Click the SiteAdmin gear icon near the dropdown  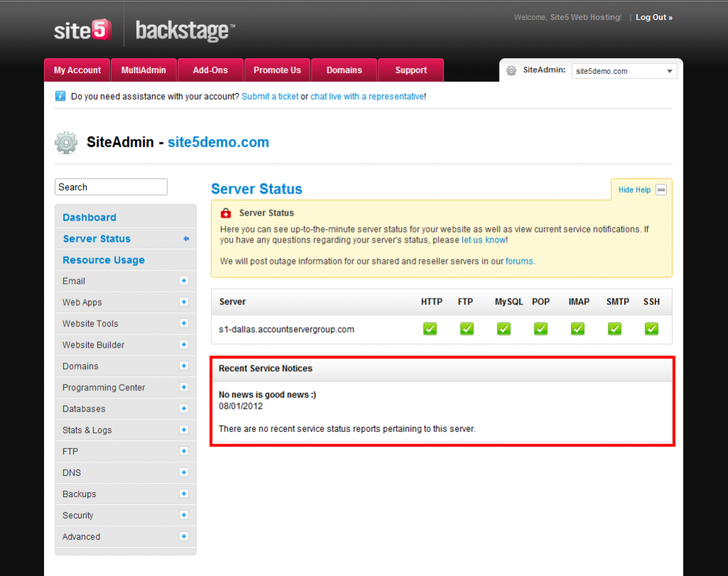(x=511, y=70)
